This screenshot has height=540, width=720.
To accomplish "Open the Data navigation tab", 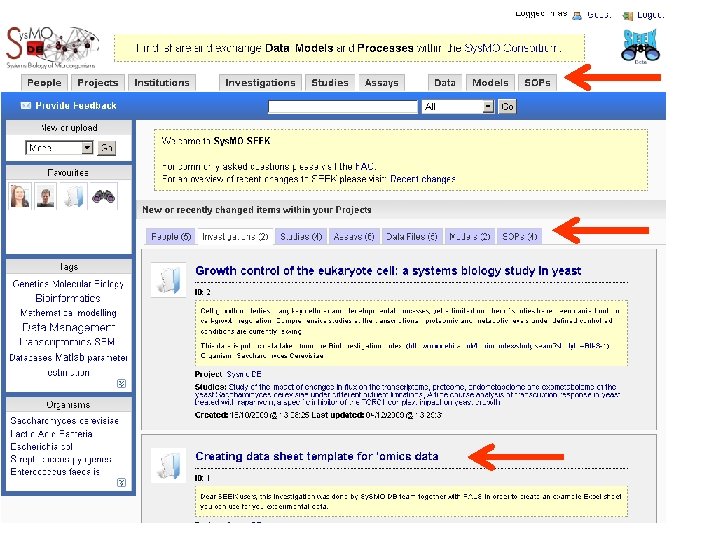I will (x=445, y=83).
